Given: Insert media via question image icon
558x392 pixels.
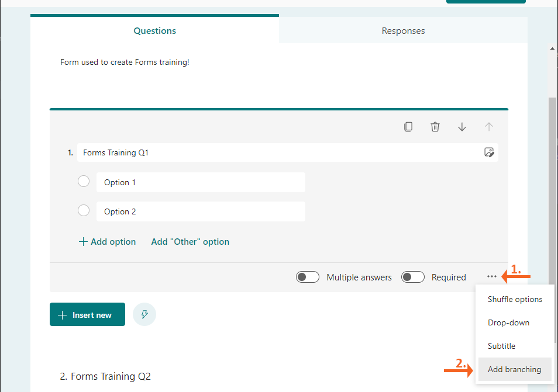Looking at the screenshot, I should 489,152.
